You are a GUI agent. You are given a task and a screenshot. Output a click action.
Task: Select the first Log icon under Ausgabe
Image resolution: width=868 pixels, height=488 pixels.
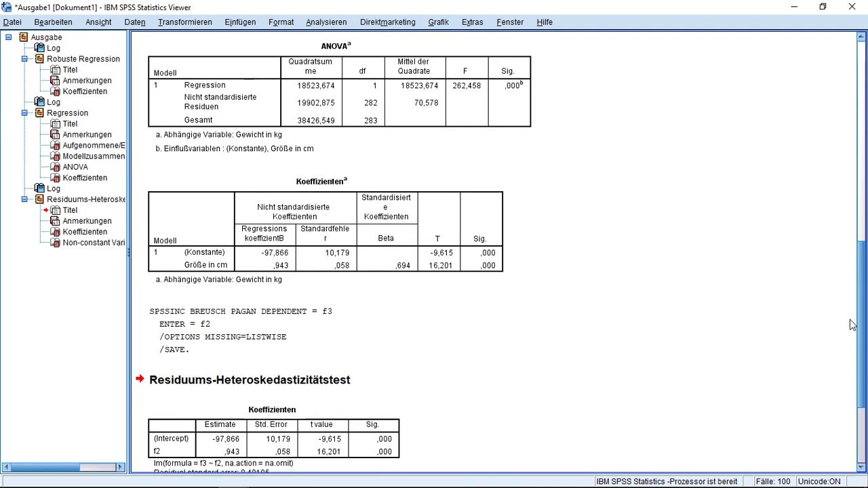click(39, 48)
